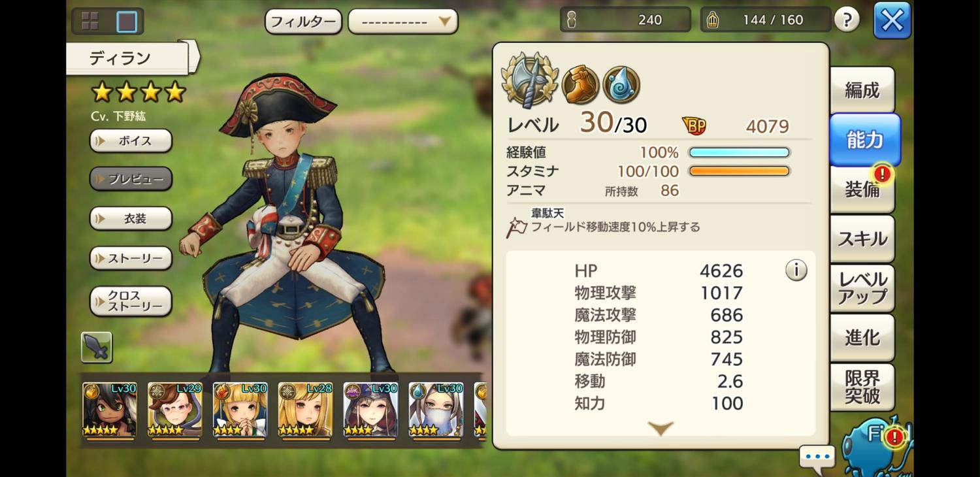Expand more stats with down chevron
The image size is (980, 477).
[661, 429]
